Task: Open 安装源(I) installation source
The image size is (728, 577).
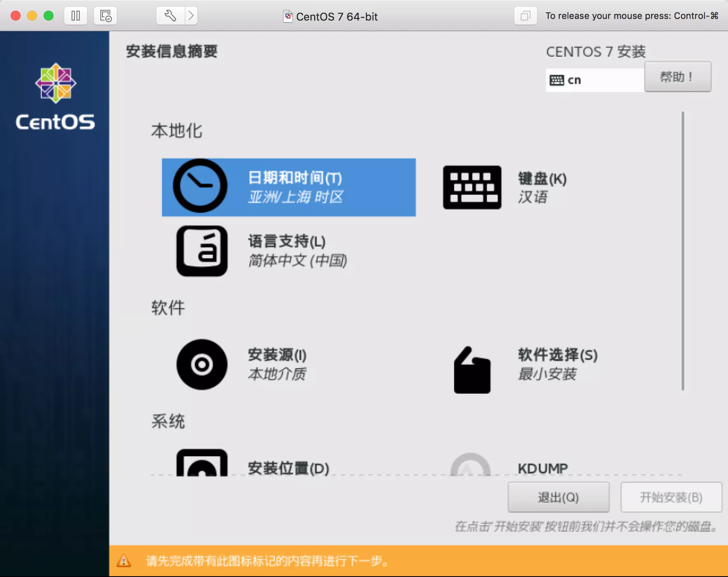Action: [x=277, y=355]
